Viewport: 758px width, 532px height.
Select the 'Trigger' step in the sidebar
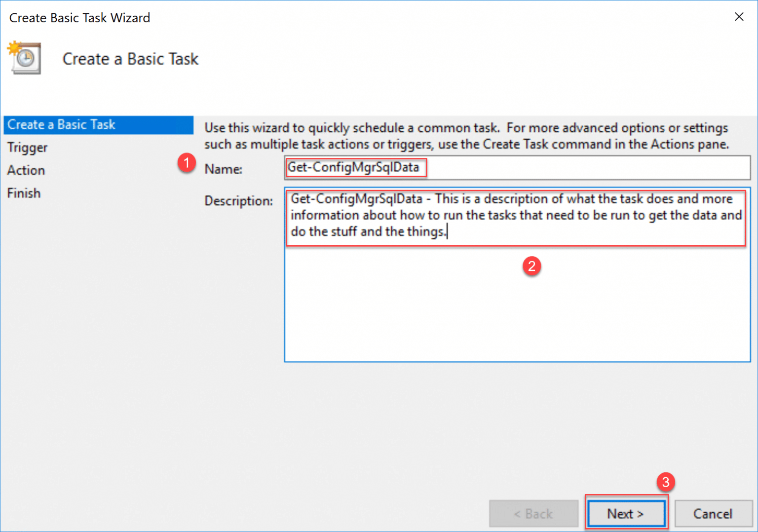(x=27, y=147)
